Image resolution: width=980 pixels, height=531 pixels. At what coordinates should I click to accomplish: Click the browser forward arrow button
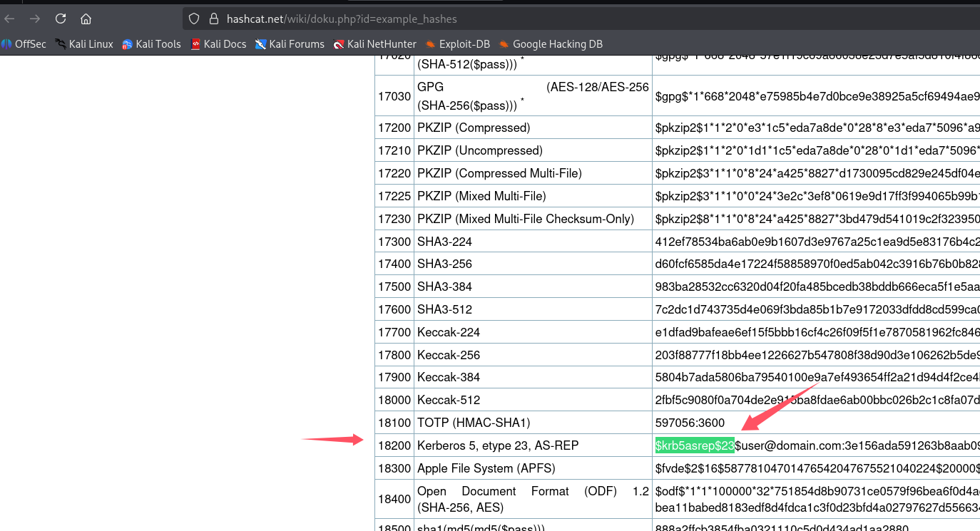coord(35,19)
